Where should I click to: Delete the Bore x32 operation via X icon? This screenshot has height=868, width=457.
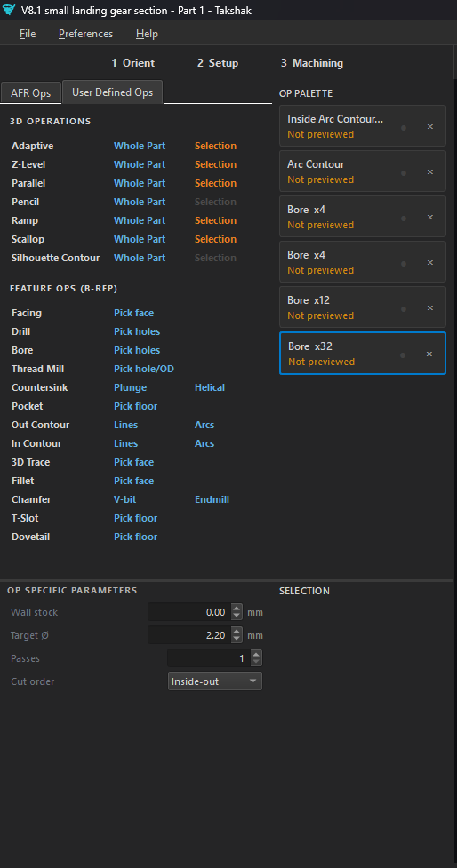429,354
